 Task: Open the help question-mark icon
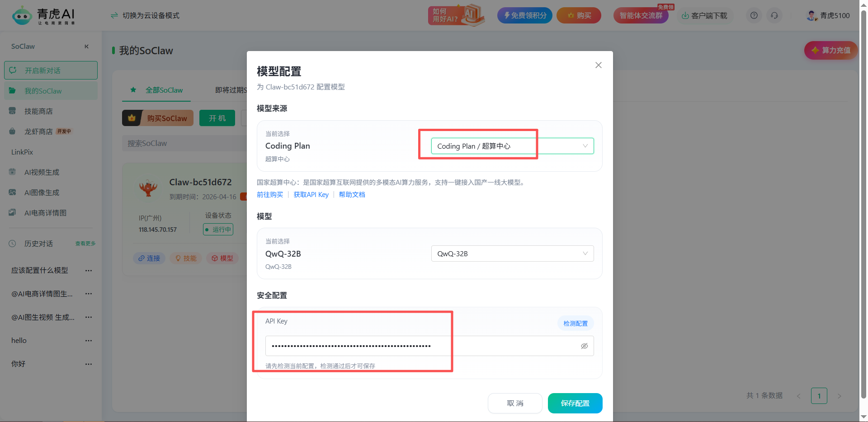point(754,16)
